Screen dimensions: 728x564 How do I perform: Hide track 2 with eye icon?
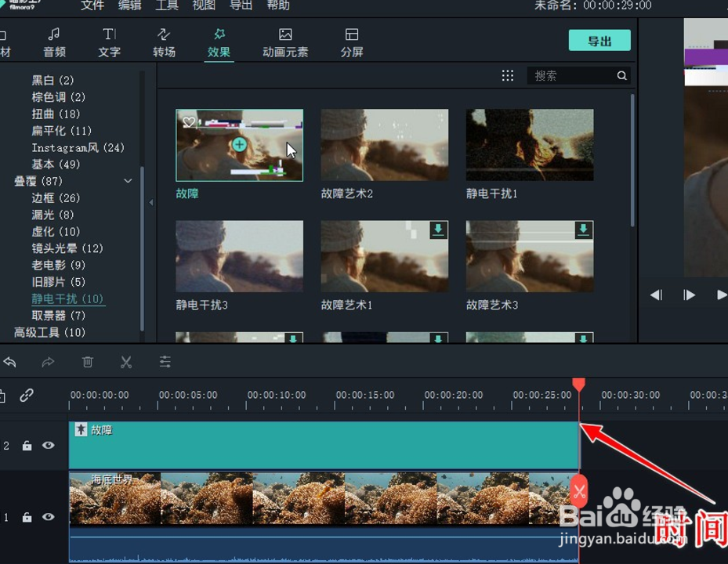point(49,445)
